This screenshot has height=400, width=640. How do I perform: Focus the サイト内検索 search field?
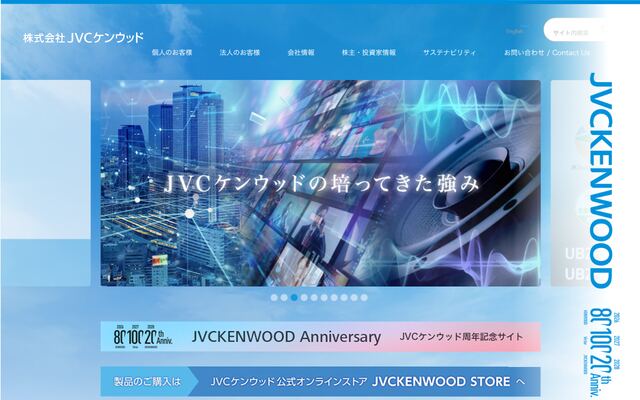576,30
